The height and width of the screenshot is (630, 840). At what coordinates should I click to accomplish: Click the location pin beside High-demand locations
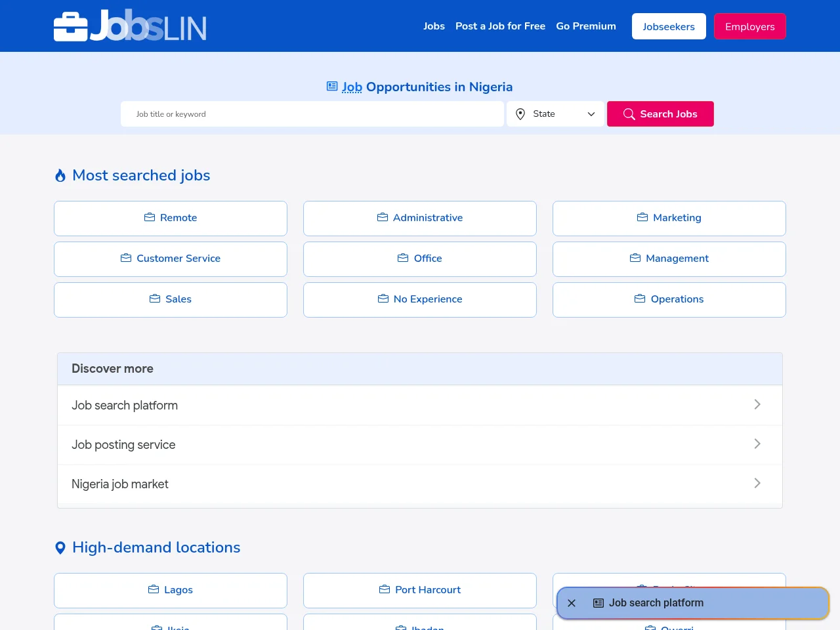pyautogui.click(x=60, y=547)
